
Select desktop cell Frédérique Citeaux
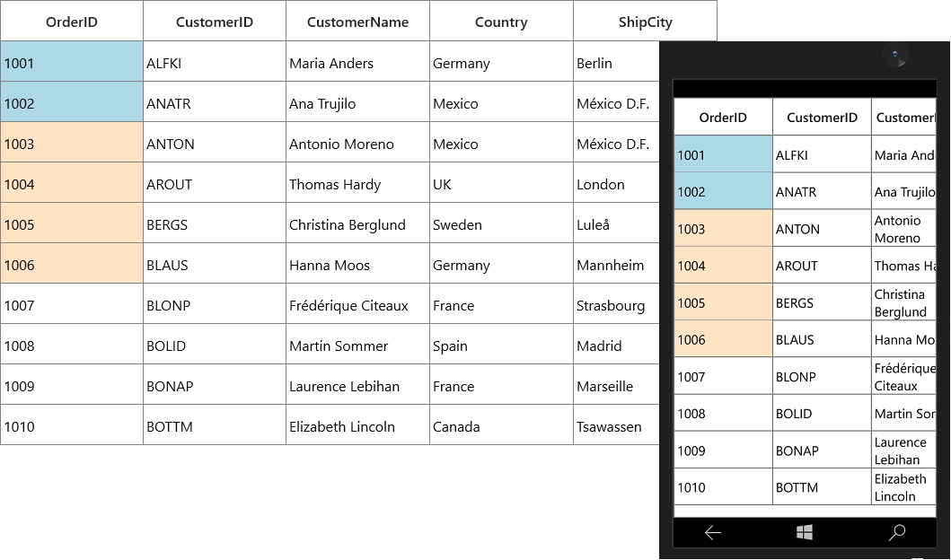[357, 304]
